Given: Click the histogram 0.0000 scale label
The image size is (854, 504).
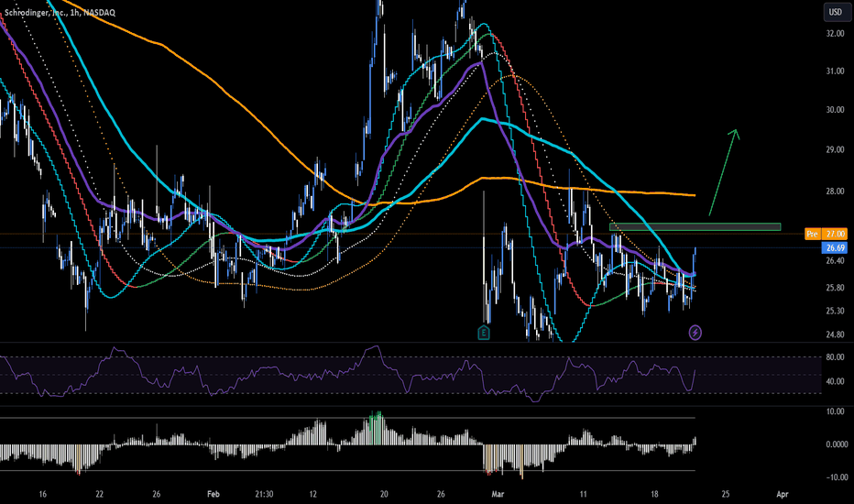Looking at the screenshot, I should tap(837, 444).
